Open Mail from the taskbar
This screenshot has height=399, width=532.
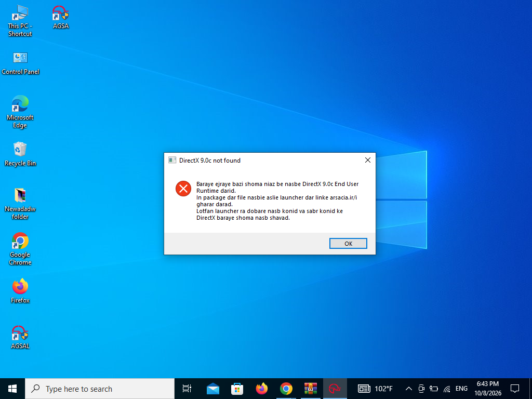[x=212, y=389]
